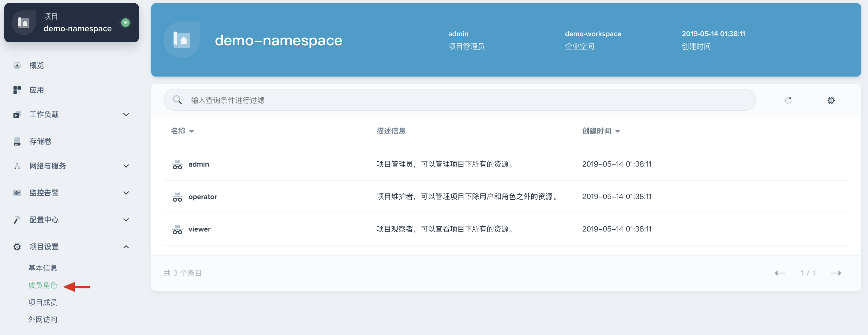868x335 pixels.
Task: Click the refresh list icon
Action: pos(788,100)
